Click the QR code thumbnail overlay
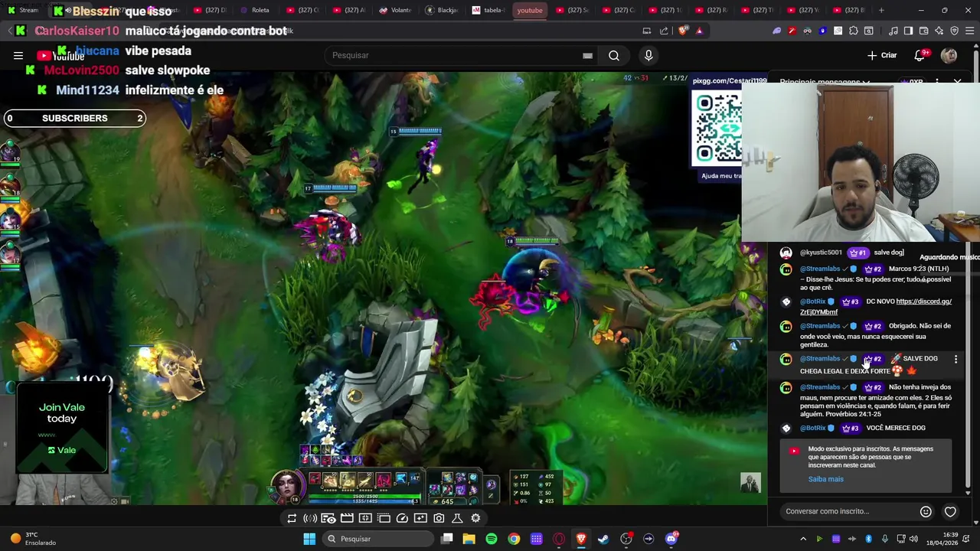The height and width of the screenshot is (551, 980). pos(717,128)
